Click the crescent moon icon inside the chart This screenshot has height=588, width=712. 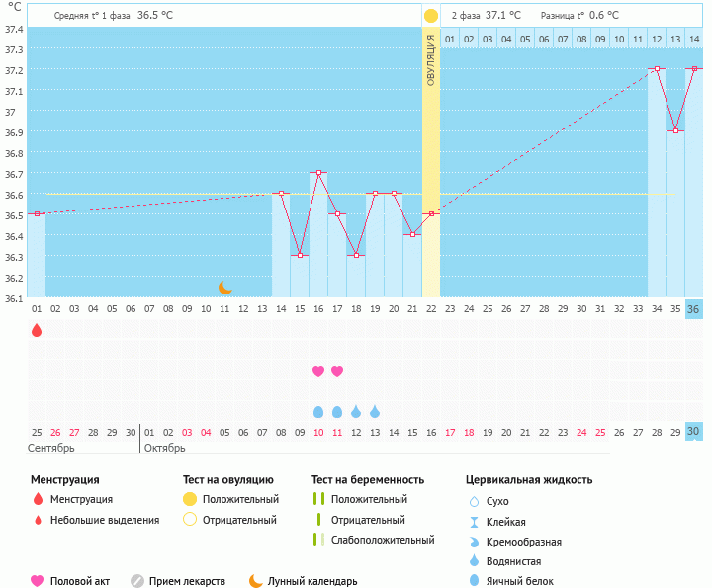point(225,287)
